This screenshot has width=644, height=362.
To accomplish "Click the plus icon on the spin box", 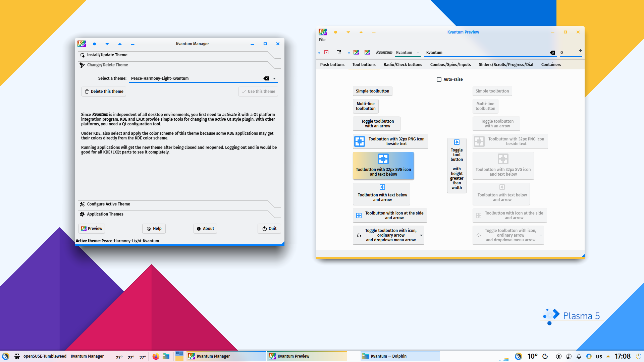I will 580,51.
